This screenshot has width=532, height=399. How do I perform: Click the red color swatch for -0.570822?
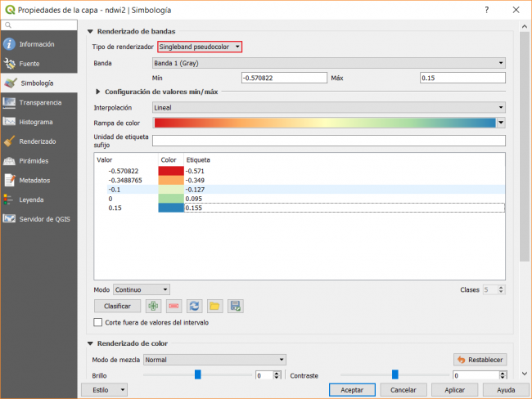click(x=171, y=171)
